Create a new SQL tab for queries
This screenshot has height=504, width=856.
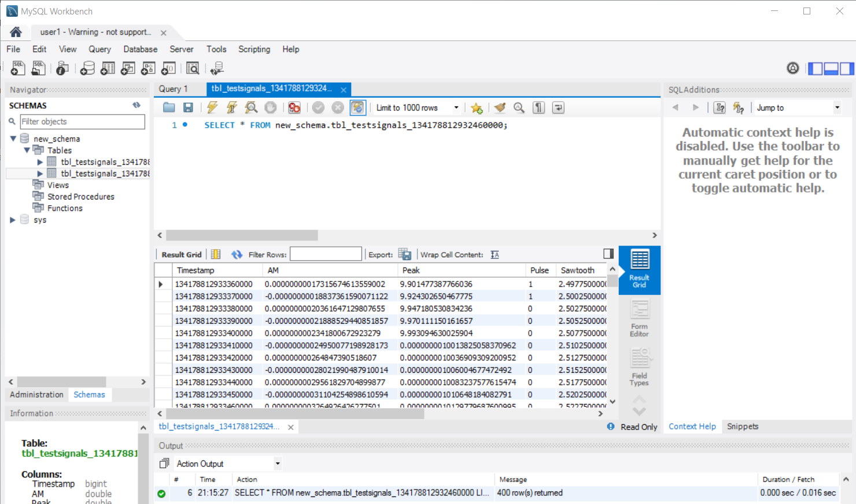(18, 68)
